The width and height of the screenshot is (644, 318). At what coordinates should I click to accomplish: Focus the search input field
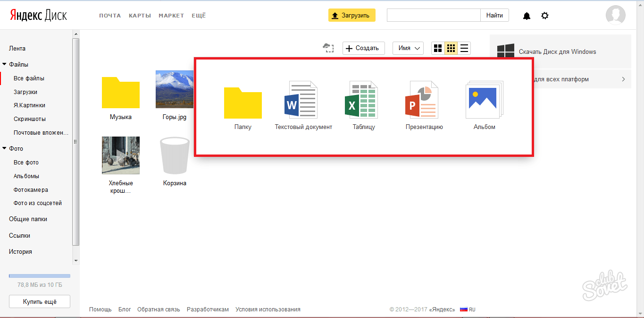[x=434, y=16]
